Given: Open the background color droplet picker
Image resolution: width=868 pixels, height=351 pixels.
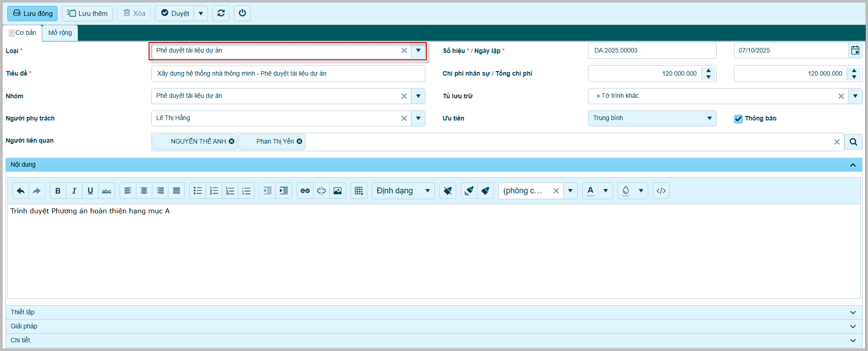Looking at the screenshot, I should 626,191.
